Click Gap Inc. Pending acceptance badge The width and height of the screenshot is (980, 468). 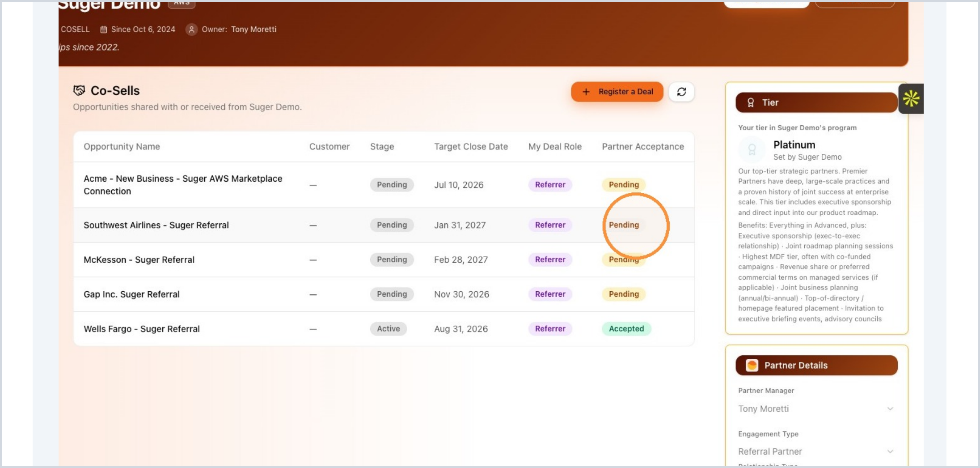[624, 294]
